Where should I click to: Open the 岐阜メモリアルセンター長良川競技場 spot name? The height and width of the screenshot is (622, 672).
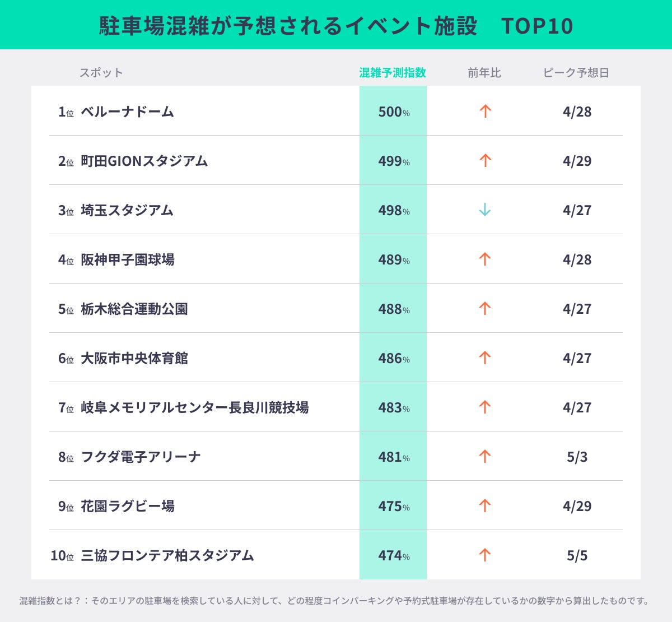coord(194,407)
